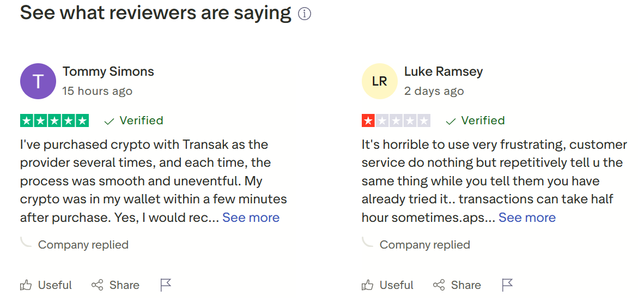Open Tommy Simons' reviewer name link

pyautogui.click(x=108, y=71)
